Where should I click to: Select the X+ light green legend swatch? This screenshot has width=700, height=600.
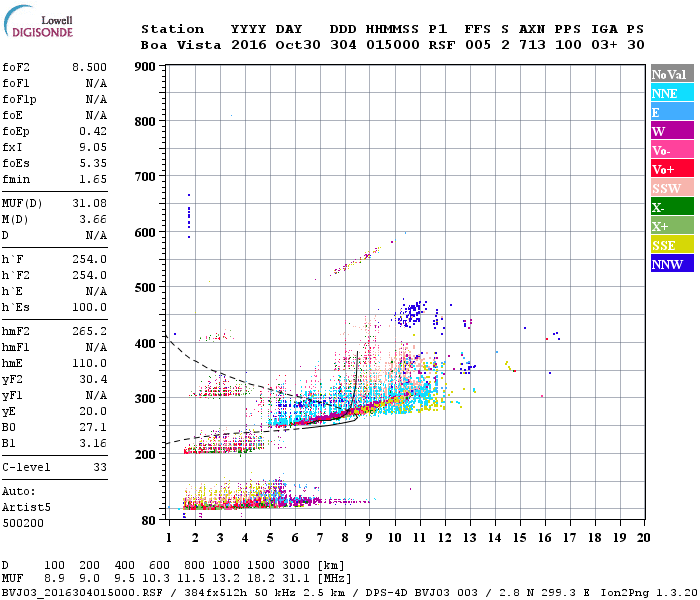672,225
